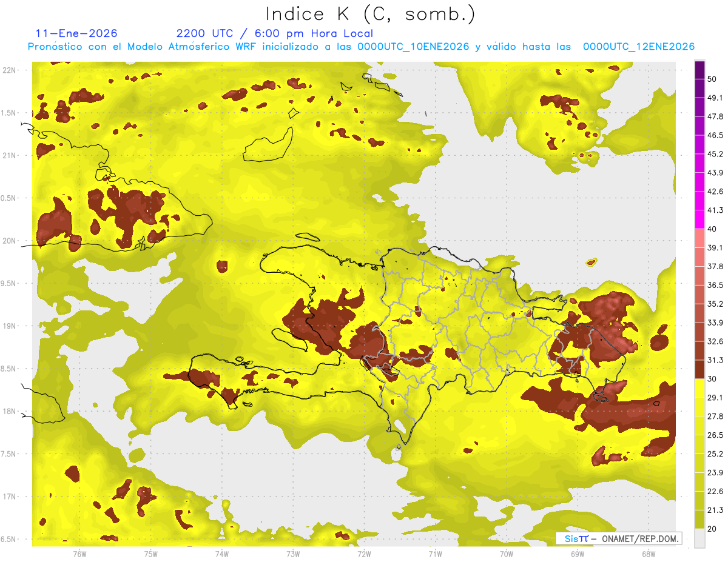Click longitude label '70W'

[507, 554]
